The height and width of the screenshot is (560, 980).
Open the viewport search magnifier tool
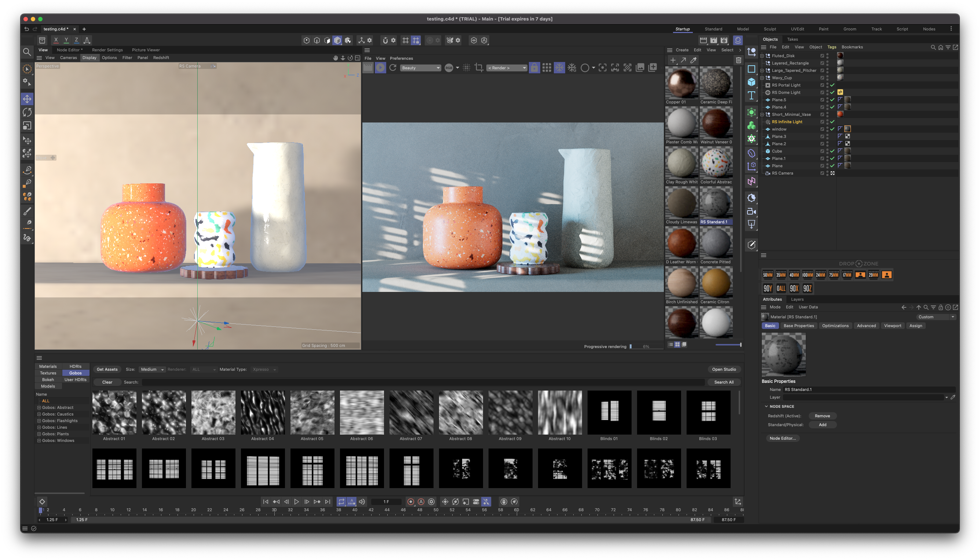[27, 52]
